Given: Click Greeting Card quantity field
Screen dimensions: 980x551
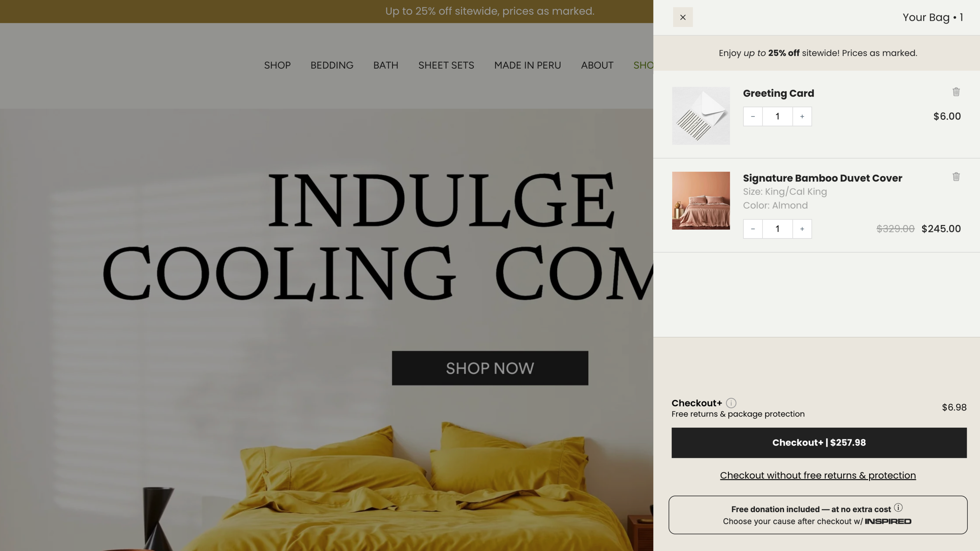Looking at the screenshot, I should pyautogui.click(x=778, y=116).
